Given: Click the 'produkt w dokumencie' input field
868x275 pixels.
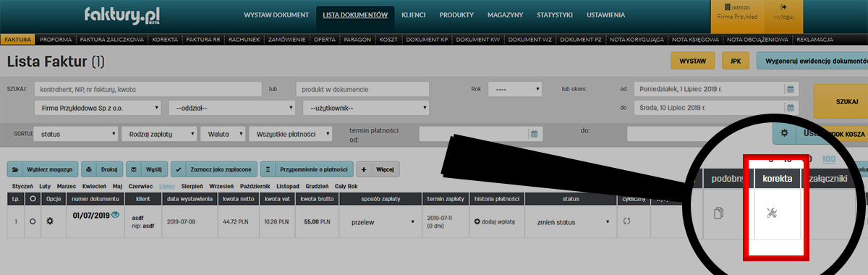Looking at the screenshot, I should pyautogui.click(x=362, y=89).
